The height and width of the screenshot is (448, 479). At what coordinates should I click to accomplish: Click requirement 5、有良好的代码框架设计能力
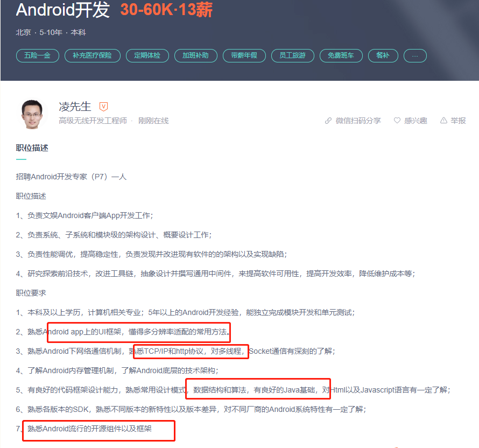233,390
